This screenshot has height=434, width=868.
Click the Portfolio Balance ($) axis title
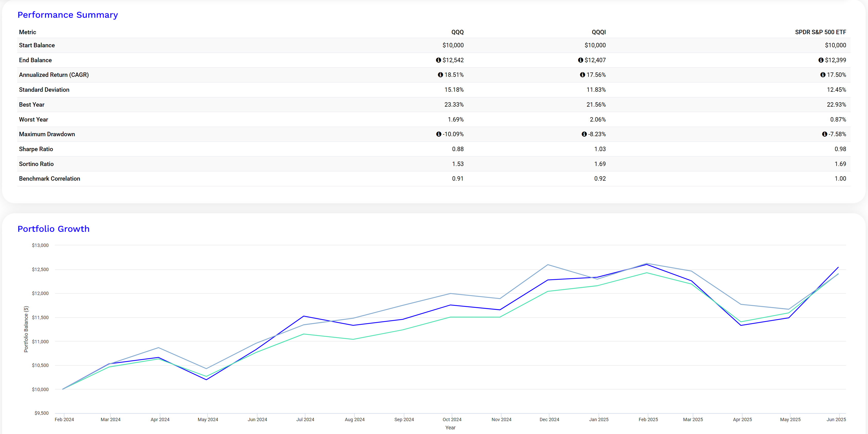click(26, 329)
